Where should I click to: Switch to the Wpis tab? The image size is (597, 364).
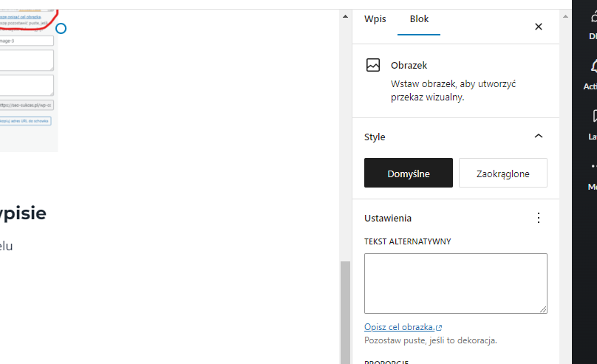pos(375,19)
